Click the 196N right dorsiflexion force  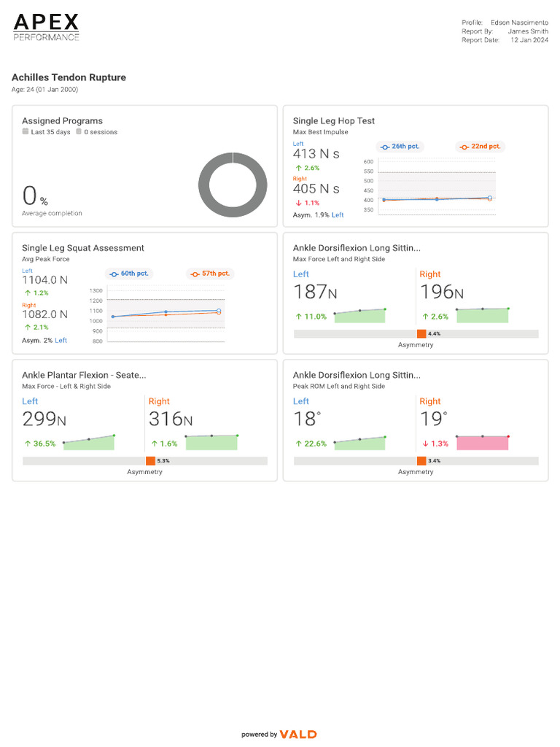point(442,292)
